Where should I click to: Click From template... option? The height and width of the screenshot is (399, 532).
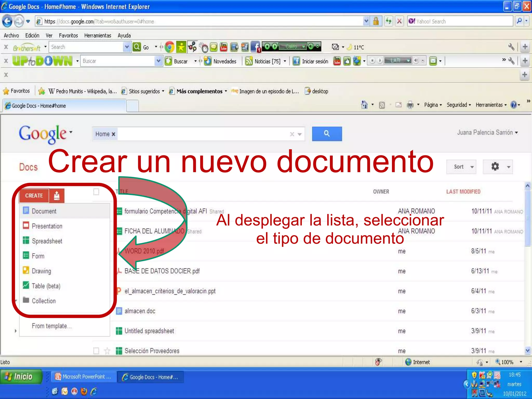pyautogui.click(x=52, y=326)
